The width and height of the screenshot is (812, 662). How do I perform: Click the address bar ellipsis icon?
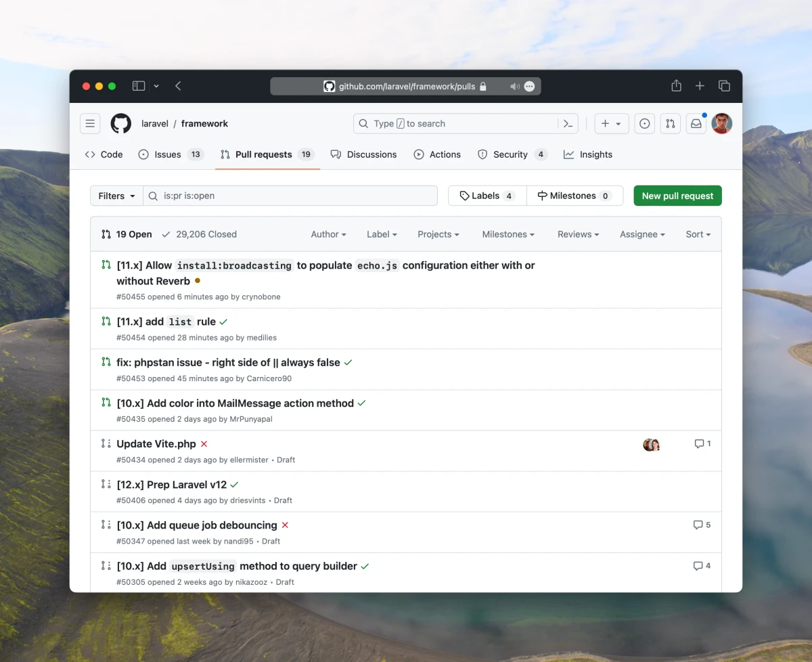[x=530, y=87]
